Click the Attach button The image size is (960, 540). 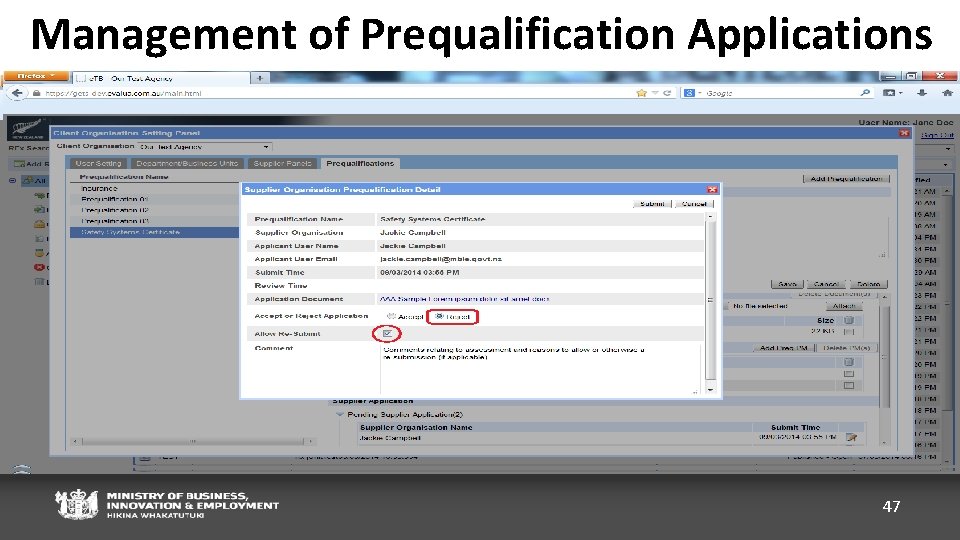click(x=844, y=306)
